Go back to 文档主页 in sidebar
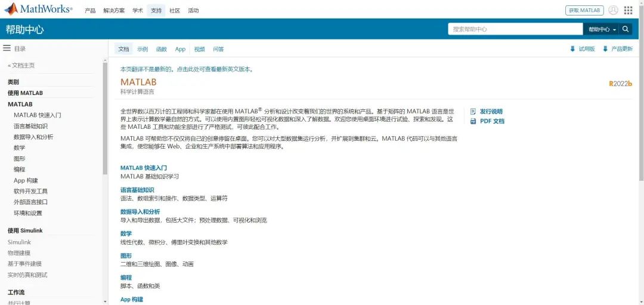This screenshot has width=644, height=305. (x=21, y=66)
